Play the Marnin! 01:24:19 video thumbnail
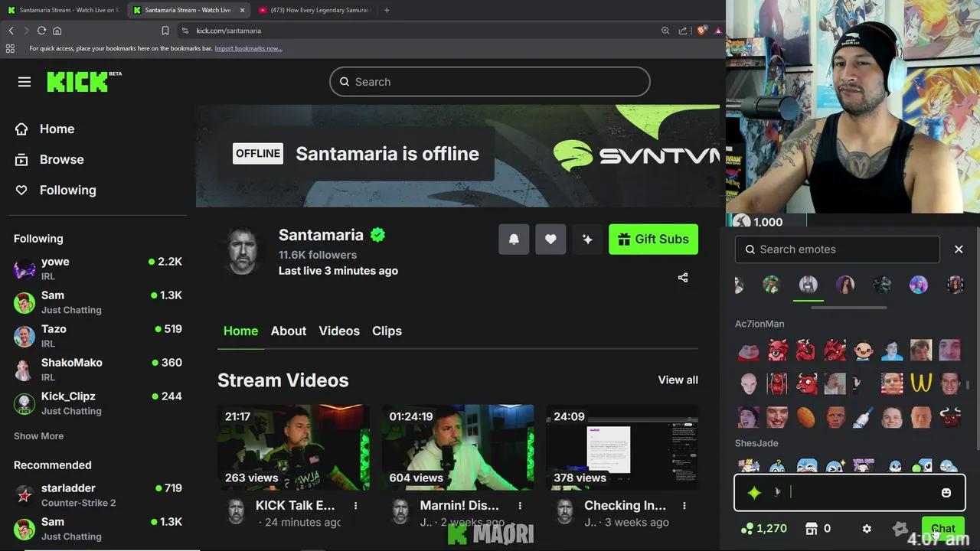 pyautogui.click(x=458, y=448)
